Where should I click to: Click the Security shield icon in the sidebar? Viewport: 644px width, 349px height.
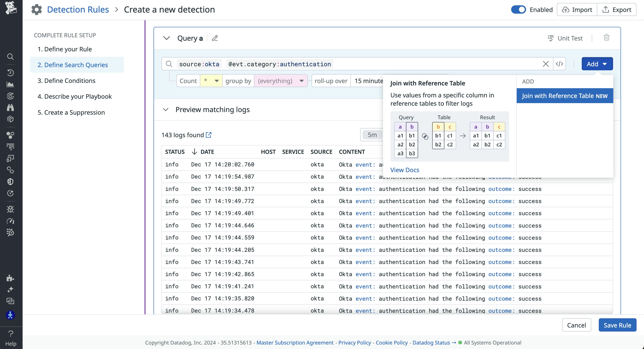pyautogui.click(x=10, y=182)
